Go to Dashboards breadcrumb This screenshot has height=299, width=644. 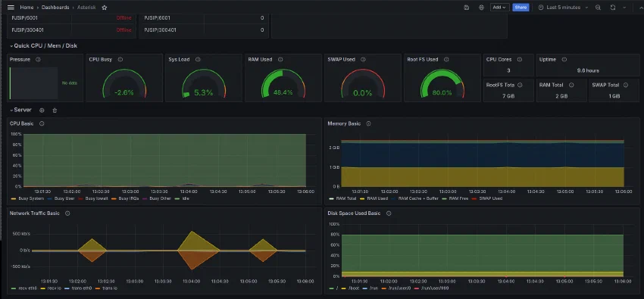[x=55, y=8]
